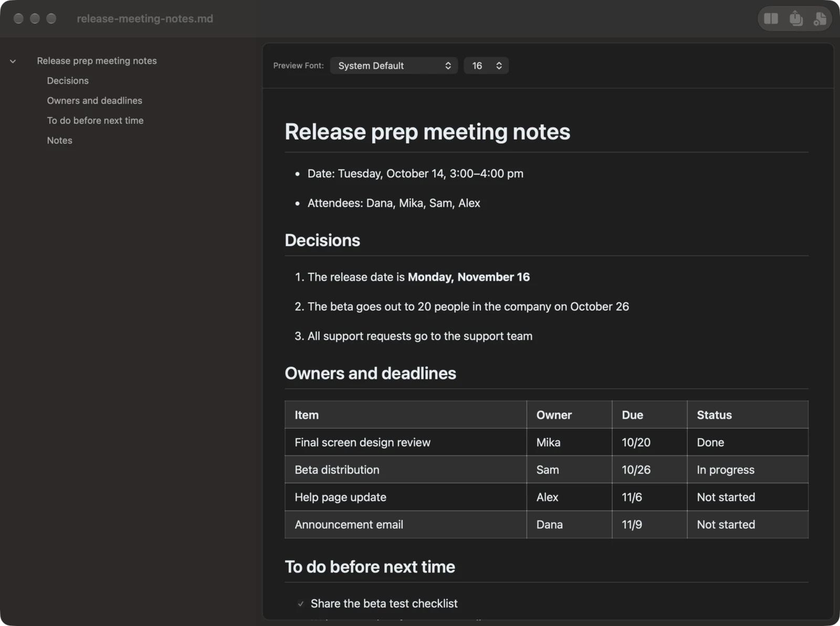
Task: Open the Preview Font System Default dropdown
Action: pos(394,66)
